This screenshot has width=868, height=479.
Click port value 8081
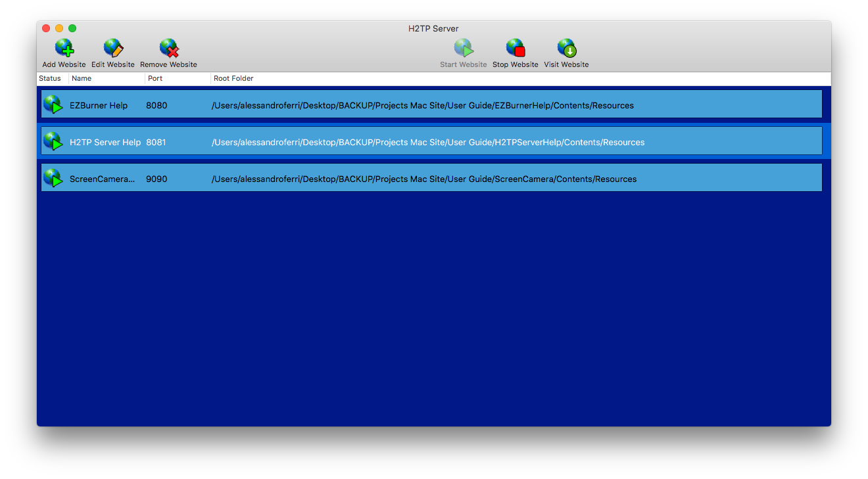click(x=157, y=142)
